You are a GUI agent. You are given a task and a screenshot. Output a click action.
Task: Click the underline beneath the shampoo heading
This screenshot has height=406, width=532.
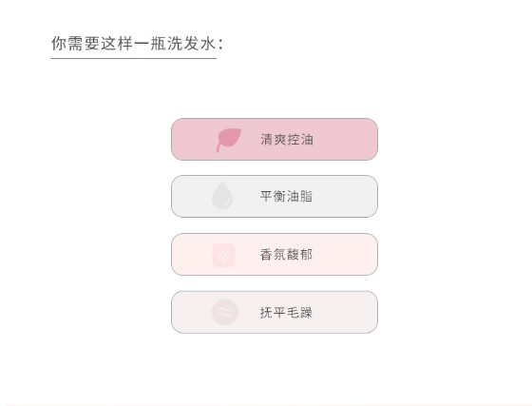pos(134,58)
